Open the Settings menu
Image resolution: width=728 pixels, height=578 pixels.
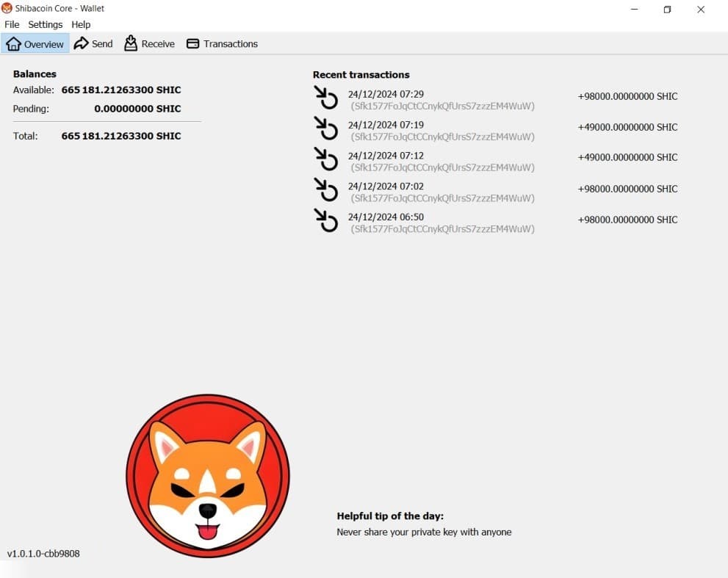pos(45,24)
